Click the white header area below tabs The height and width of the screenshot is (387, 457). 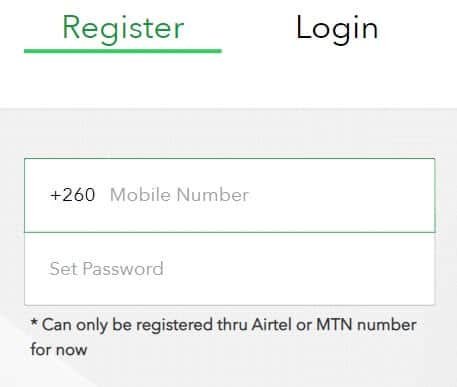(x=229, y=82)
